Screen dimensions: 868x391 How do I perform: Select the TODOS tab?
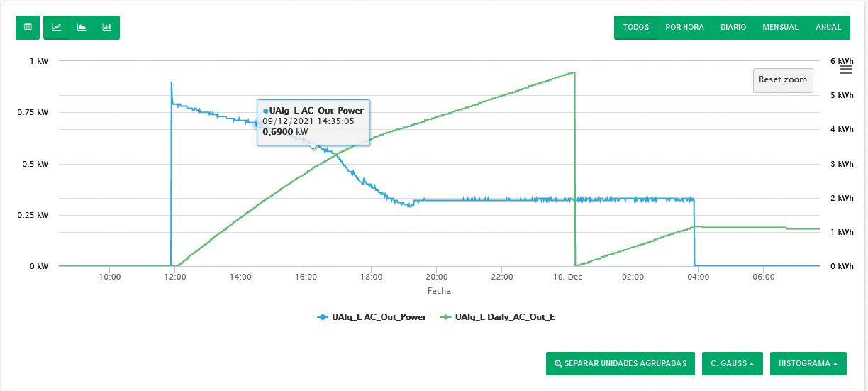pos(636,28)
